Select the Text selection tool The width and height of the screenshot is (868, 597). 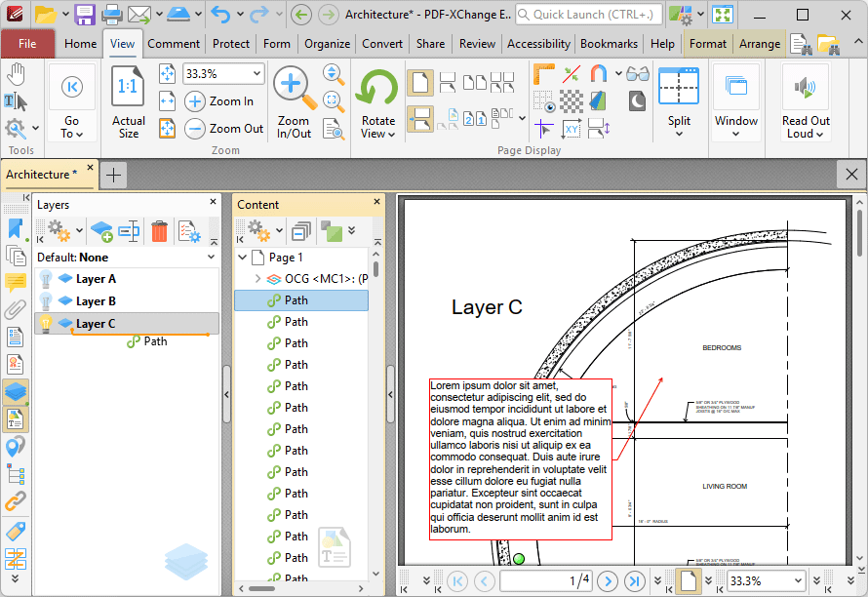click(x=16, y=101)
